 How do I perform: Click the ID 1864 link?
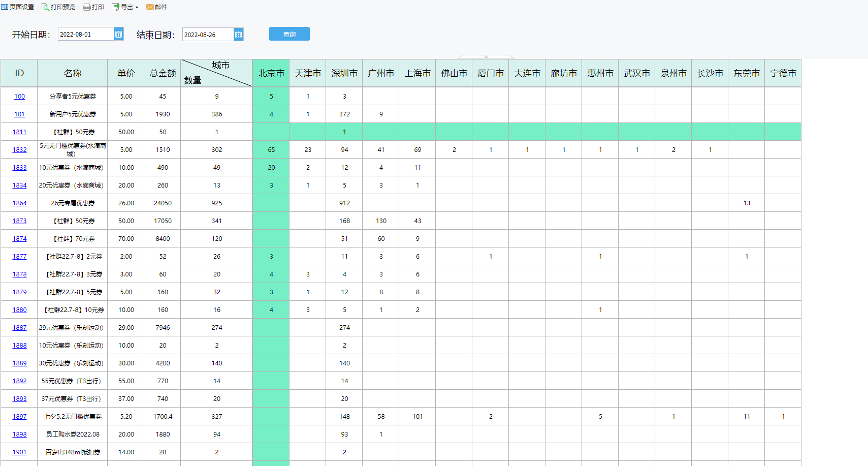pos(19,203)
